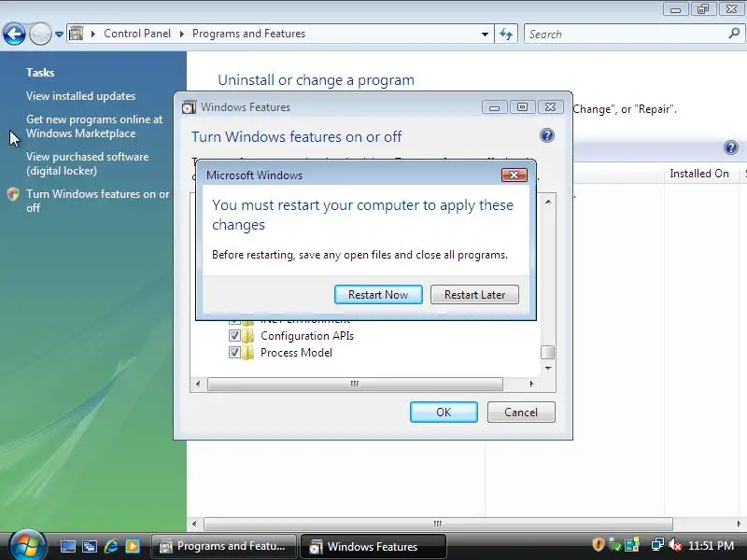This screenshot has width=747, height=560.
Task: Choose Restart Later in the dialog
Action: 474,294
